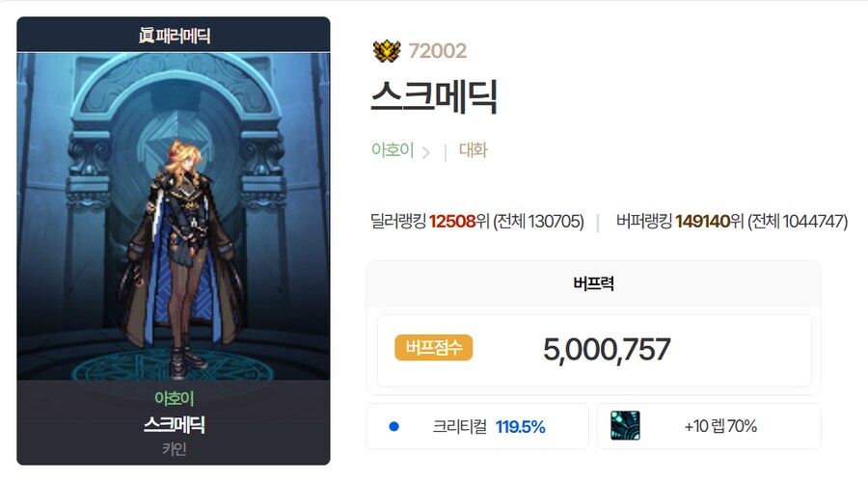Viewport: 868px width, 481px height.
Task: Click 아호이 label under the portrait
Action: [174, 398]
